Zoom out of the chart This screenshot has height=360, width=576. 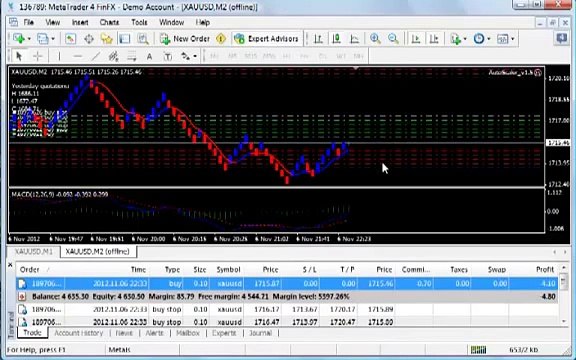coord(393,38)
